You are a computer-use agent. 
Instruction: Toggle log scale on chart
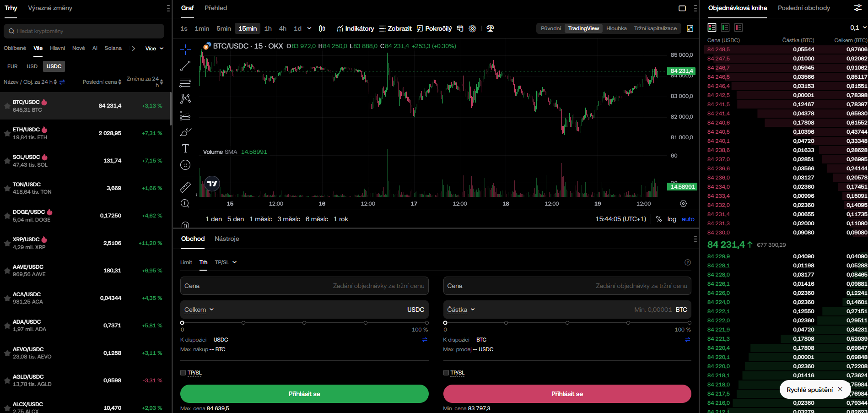tap(671, 219)
